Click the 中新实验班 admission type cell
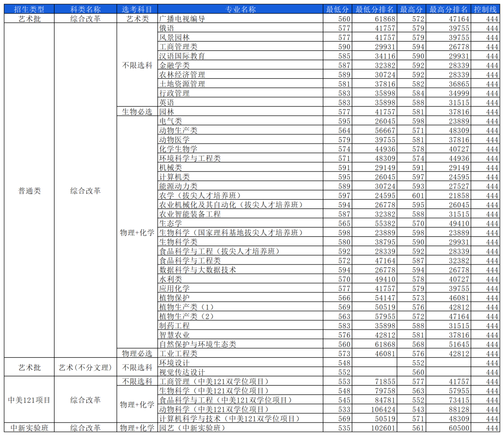This screenshot has width=504, height=436. click(29, 428)
